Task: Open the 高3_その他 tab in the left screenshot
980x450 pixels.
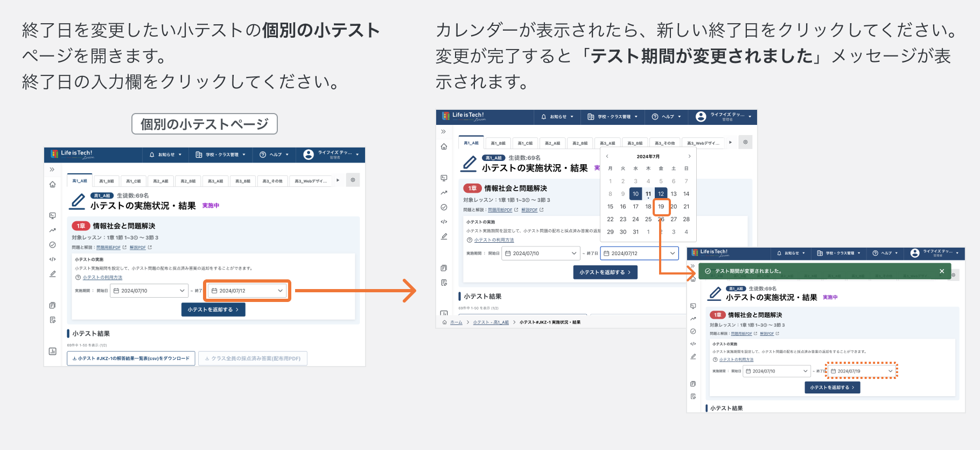Action: tap(272, 181)
